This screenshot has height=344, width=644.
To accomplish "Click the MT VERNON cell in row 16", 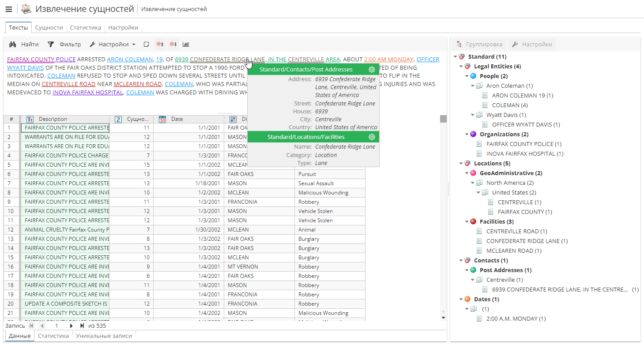I will click(259, 266).
